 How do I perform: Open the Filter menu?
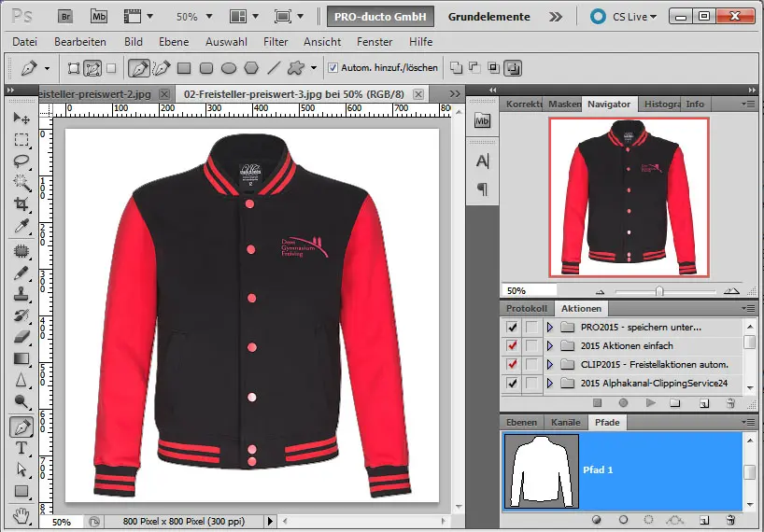tap(276, 42)
